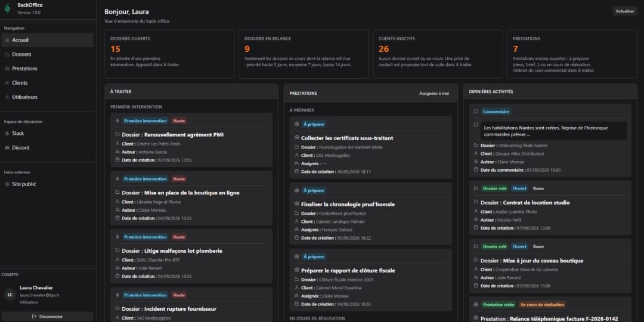Click the LC user avatar
Image resolution: width=644 pixels, height=322 pixels.
10,295
